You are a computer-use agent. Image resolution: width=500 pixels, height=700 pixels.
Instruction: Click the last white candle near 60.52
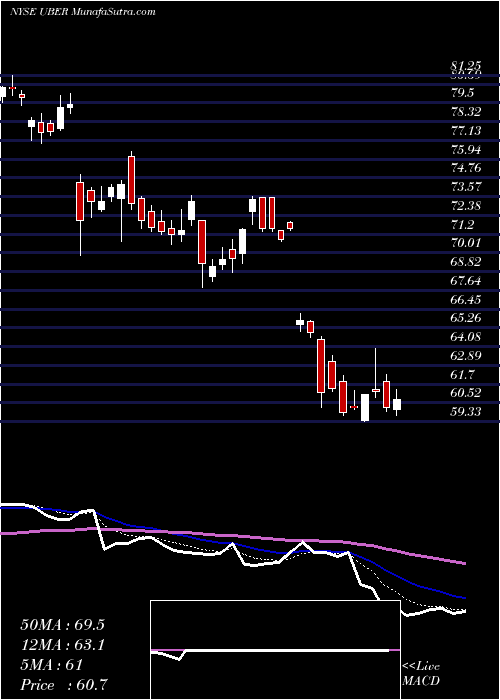pyautogui.click(x=397, y=404)
